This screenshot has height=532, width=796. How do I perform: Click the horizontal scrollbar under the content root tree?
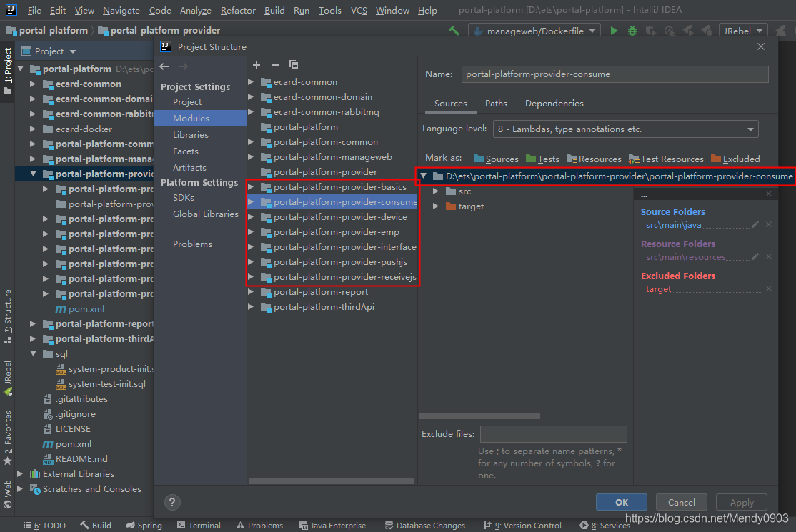(479, 416)
